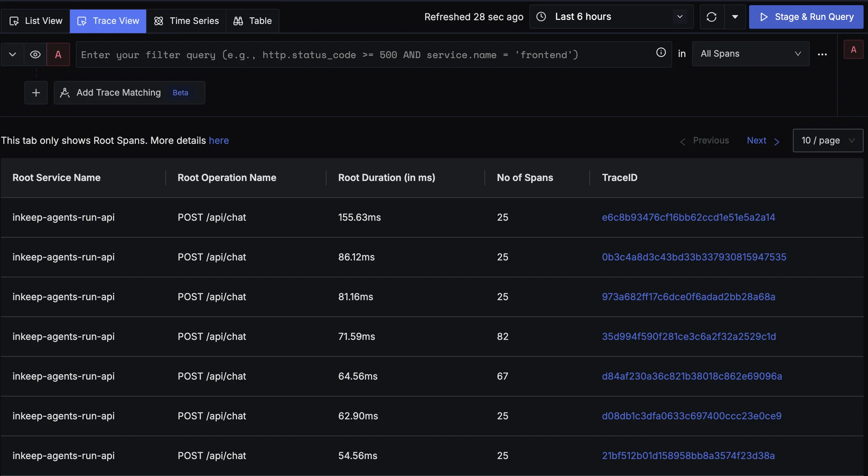This screenshot has width=868, height=476.
Task: Click into the filter query input field
Action: (x=364, y=55)
